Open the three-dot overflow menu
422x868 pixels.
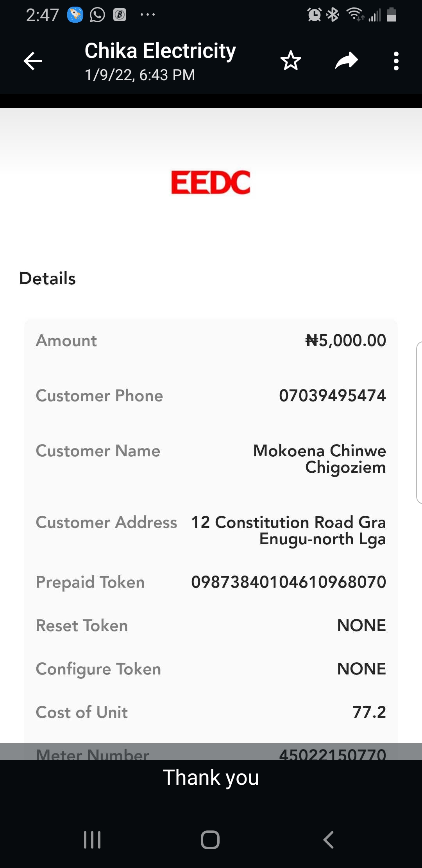tap(396, 61)
